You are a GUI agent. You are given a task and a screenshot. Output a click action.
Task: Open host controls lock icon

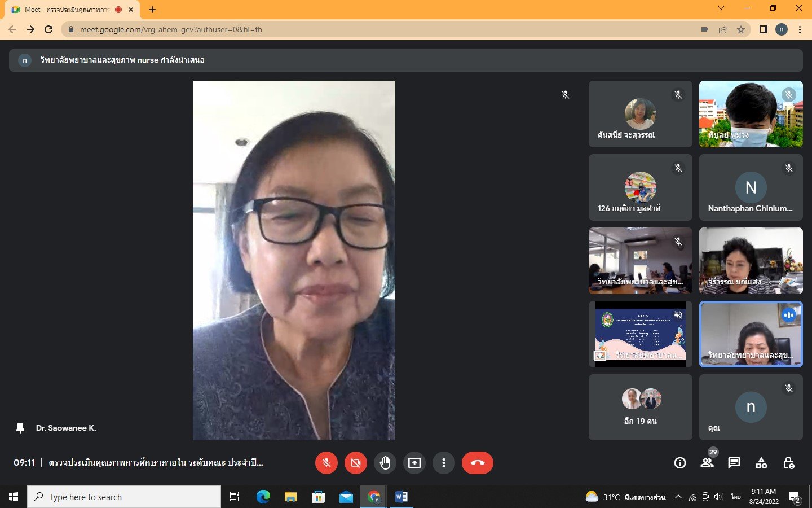788,463
